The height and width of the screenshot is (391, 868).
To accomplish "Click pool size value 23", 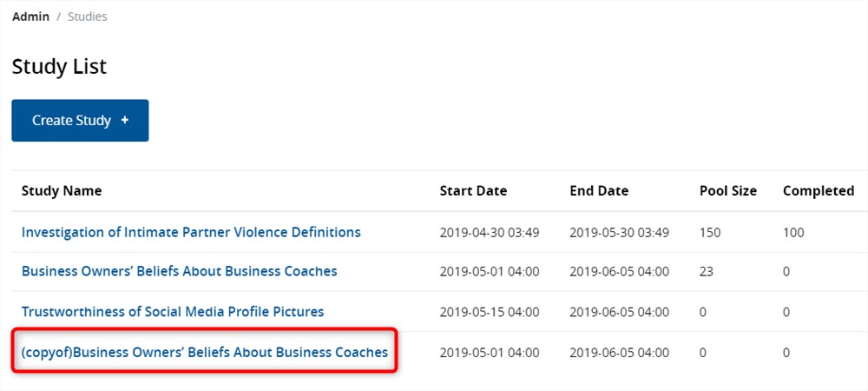I will click(707, 272).
